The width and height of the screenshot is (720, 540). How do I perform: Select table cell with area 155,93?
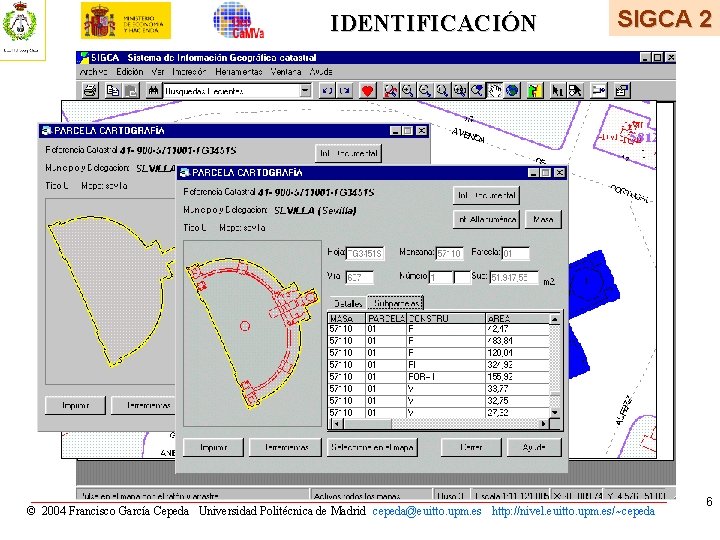[x=517, y=377]
